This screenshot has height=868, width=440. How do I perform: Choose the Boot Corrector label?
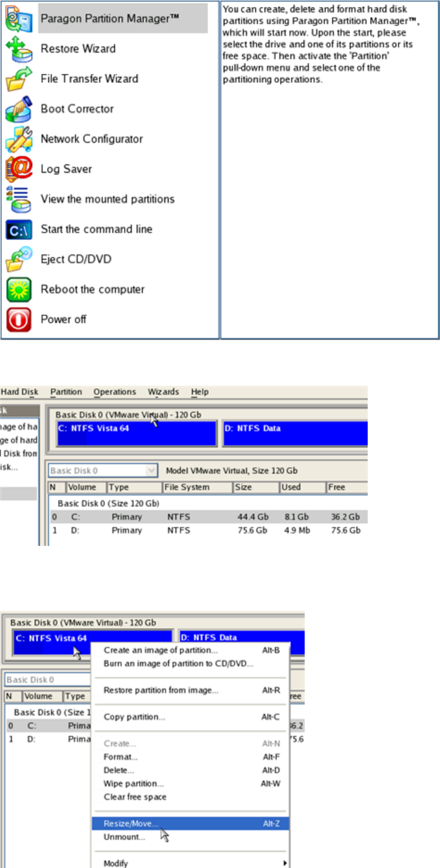pos(77,109)
